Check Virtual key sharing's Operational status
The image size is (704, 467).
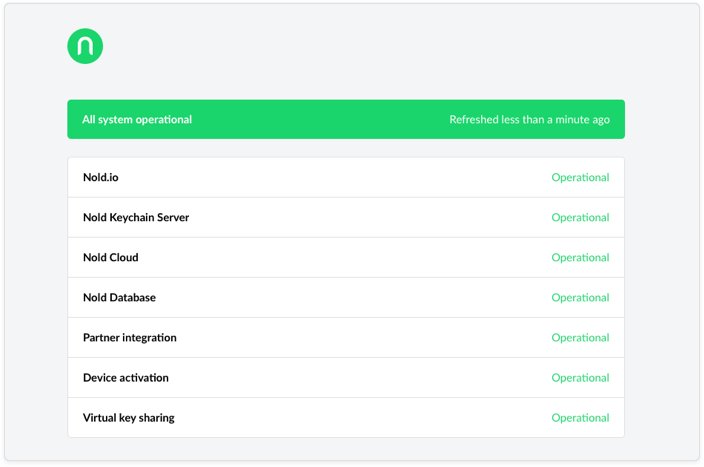pyautogui.click(x=580, y=418)
